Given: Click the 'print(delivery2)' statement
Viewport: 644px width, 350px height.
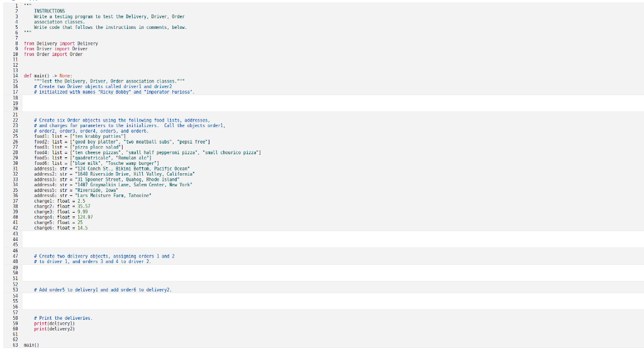Looking at the screenshot, I should [x=54, y=329].
